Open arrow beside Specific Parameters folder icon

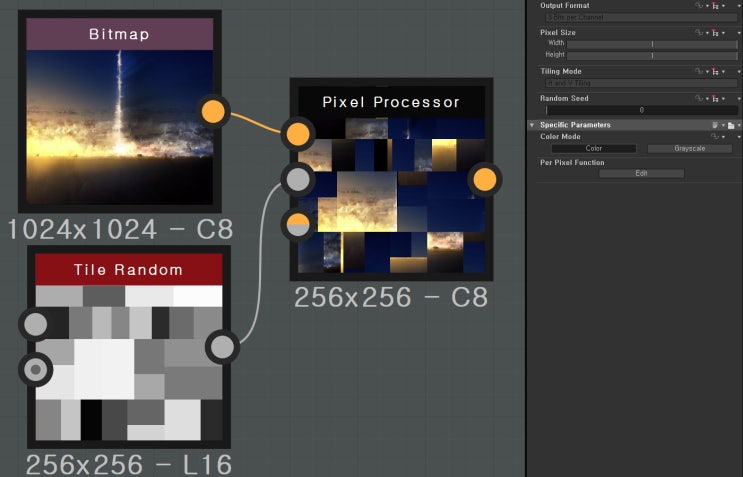tap(739, 126)
